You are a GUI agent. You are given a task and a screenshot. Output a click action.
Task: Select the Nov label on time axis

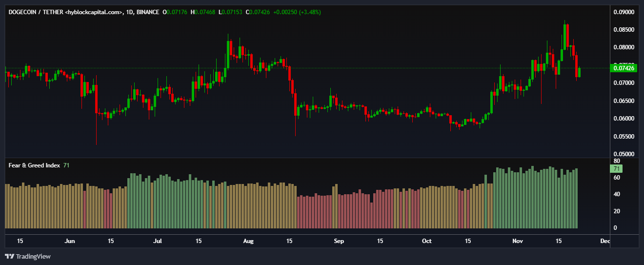[x=518, y=241]
